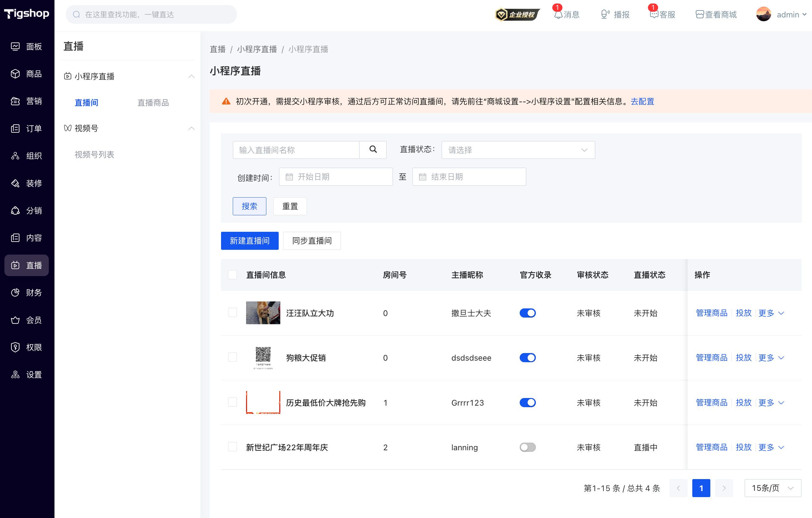Screen dimensions: 812x518
Task: Open the 直播状态 dropdown
Action: pyautogui.click(x=518, y=150)
